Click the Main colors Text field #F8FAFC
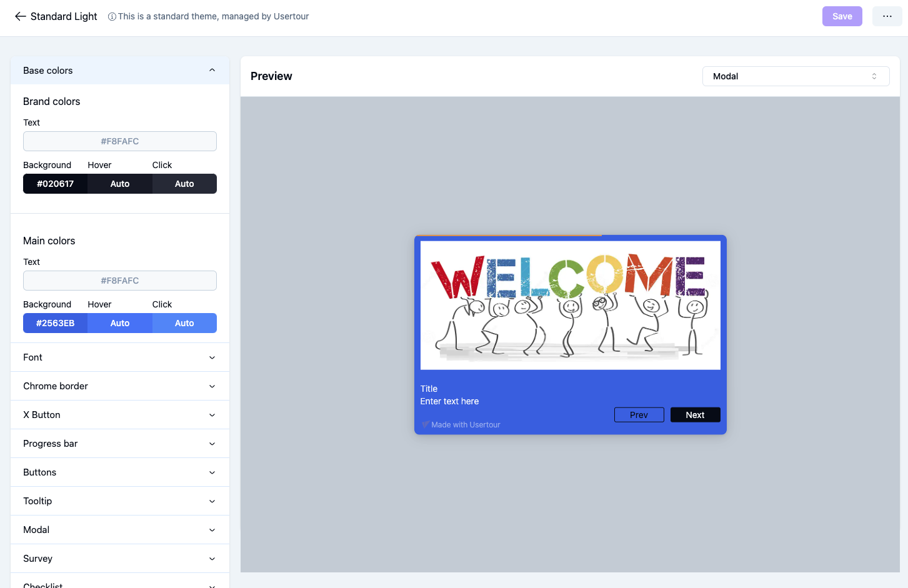This screenshot has height=588, width=908. click(120, 281)
